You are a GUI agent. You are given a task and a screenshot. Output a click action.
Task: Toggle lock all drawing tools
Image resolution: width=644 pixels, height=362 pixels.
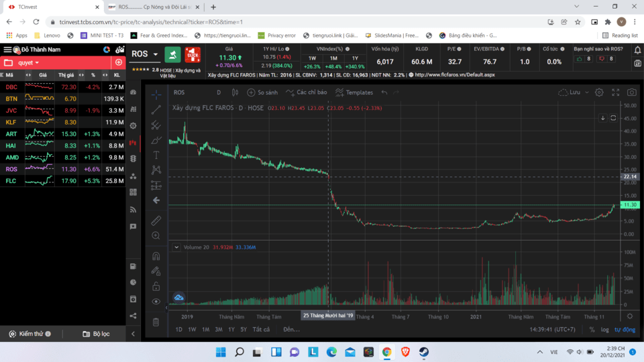(156, 286)
